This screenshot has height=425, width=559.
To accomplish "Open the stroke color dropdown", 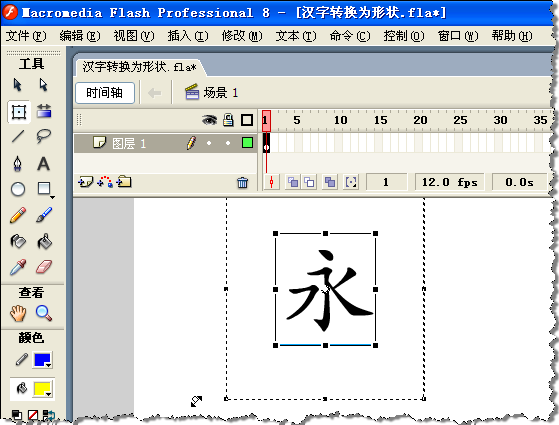I will 42,360.
